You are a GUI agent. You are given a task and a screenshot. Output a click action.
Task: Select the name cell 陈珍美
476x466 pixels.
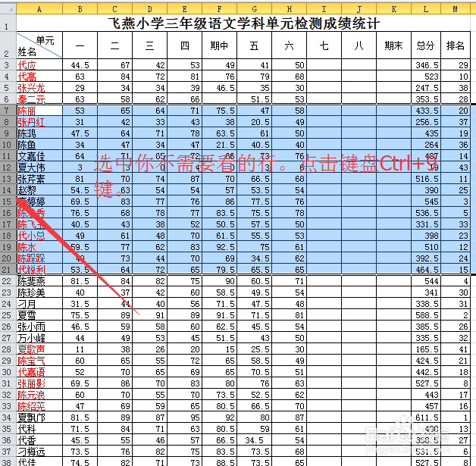[x=39, y=292]
